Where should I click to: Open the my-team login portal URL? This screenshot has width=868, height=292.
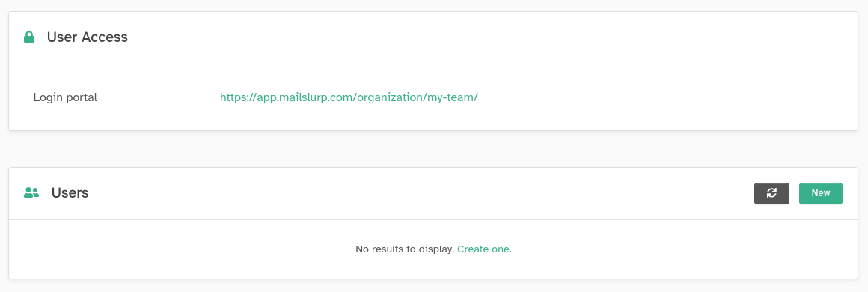click(349, 97)
